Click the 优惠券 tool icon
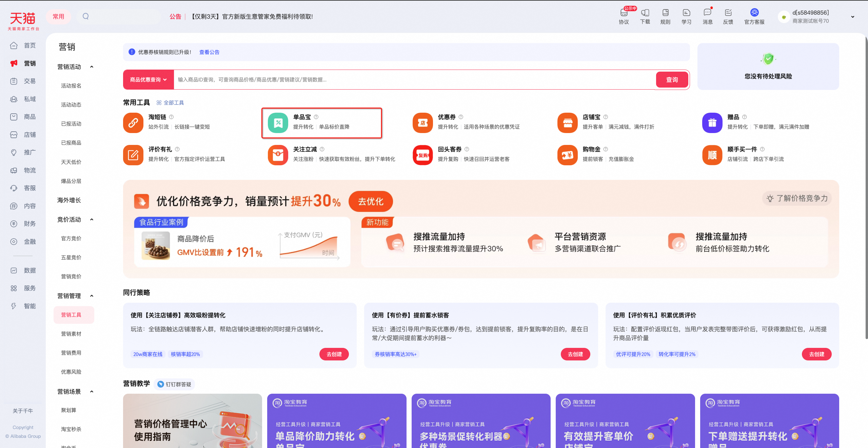The width and height of the screenshot is (868, 448). pos(423,123)
